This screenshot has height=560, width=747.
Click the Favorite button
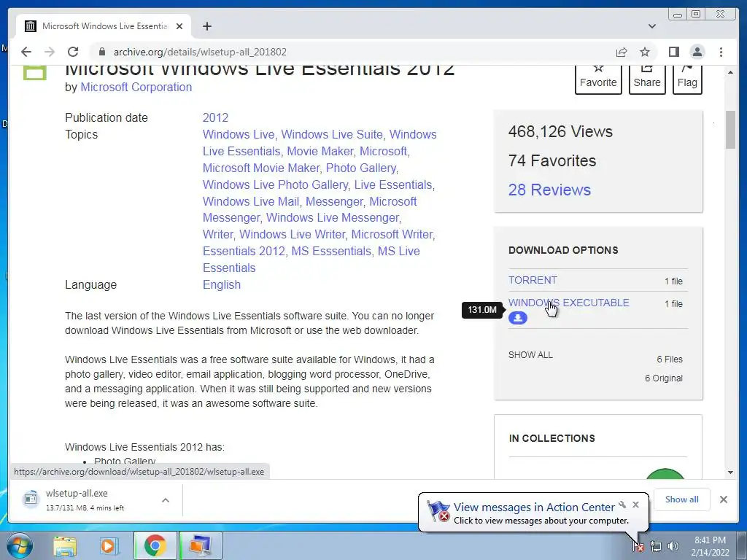pos(598,80)
